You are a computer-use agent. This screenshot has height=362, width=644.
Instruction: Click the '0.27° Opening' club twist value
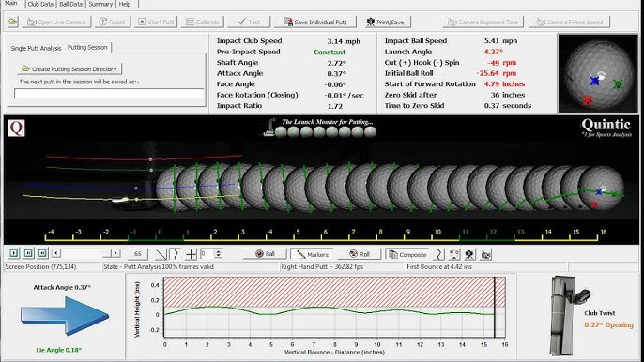click(x=608, y=324)
